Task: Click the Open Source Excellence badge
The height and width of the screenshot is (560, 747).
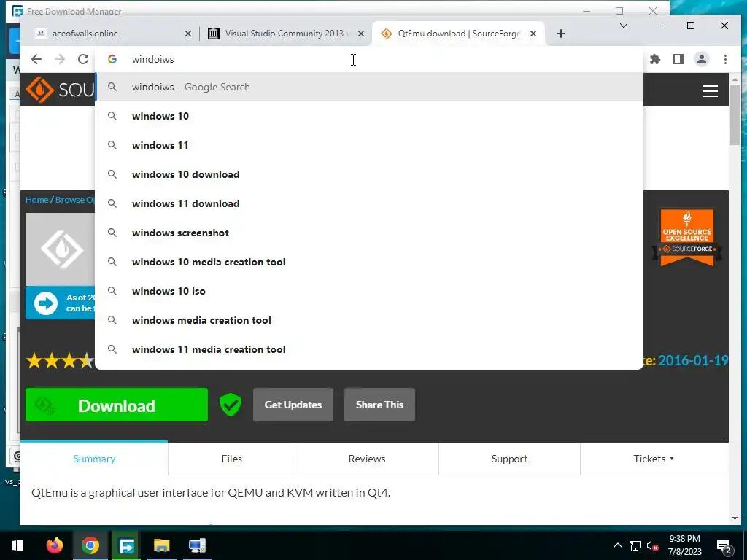Action: pos(687,237)
